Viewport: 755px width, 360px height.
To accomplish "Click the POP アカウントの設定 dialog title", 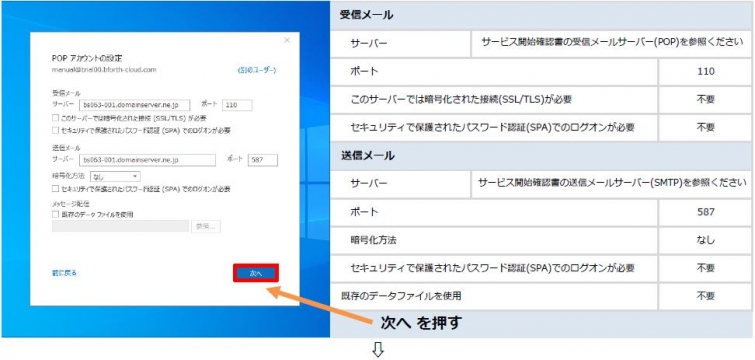I will pos(87,58).
